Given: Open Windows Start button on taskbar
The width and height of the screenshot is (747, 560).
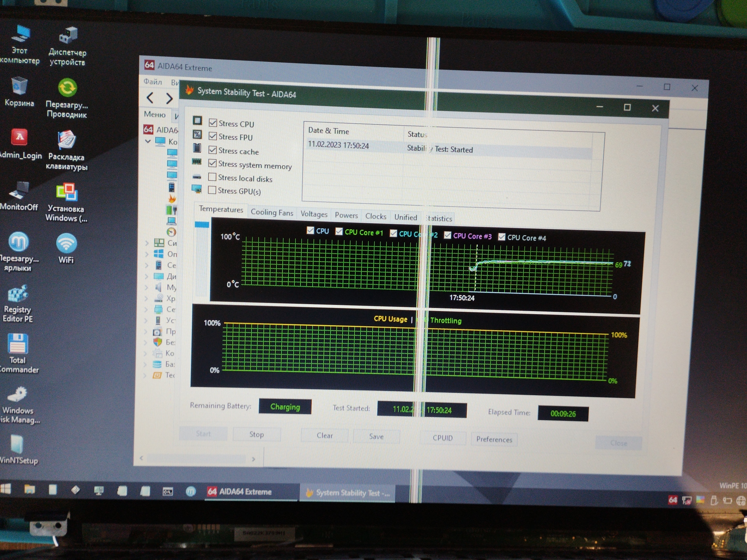Looking at the screenshot, I should pyautogui.click(x=6, y=488).
